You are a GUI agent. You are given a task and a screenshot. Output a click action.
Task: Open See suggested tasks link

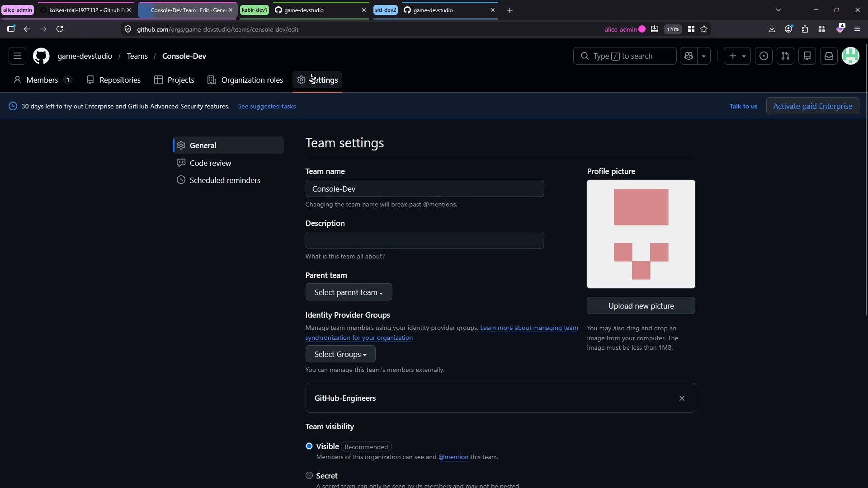point(267,106)
